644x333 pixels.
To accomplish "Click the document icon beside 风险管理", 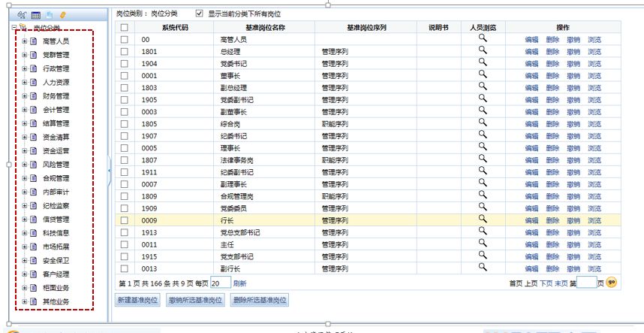I will (34, 165).
